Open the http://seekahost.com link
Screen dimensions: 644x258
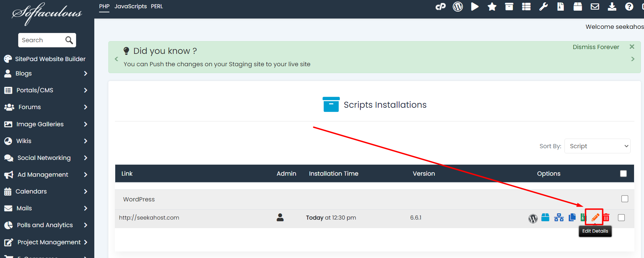click(x=149, y=218)
